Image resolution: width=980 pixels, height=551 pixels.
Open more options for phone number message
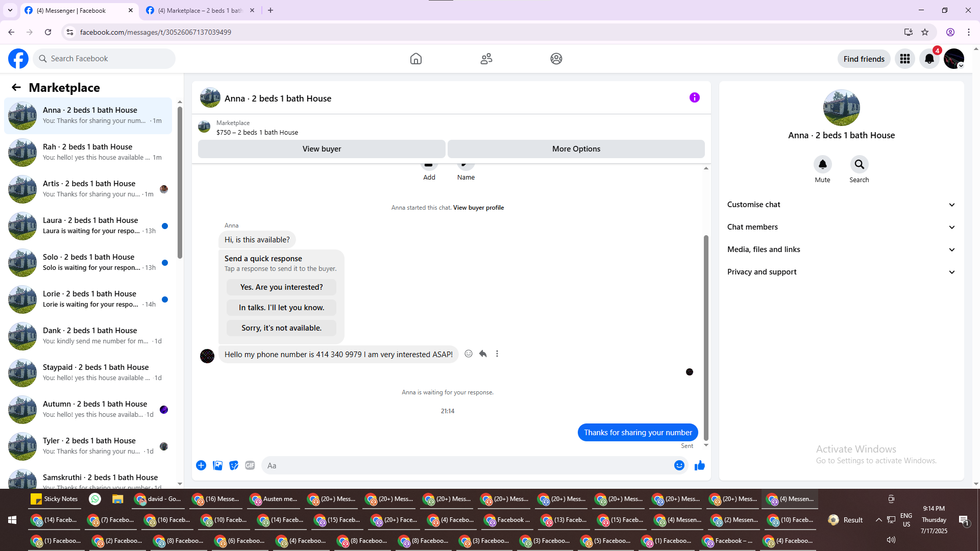point(497,354)
